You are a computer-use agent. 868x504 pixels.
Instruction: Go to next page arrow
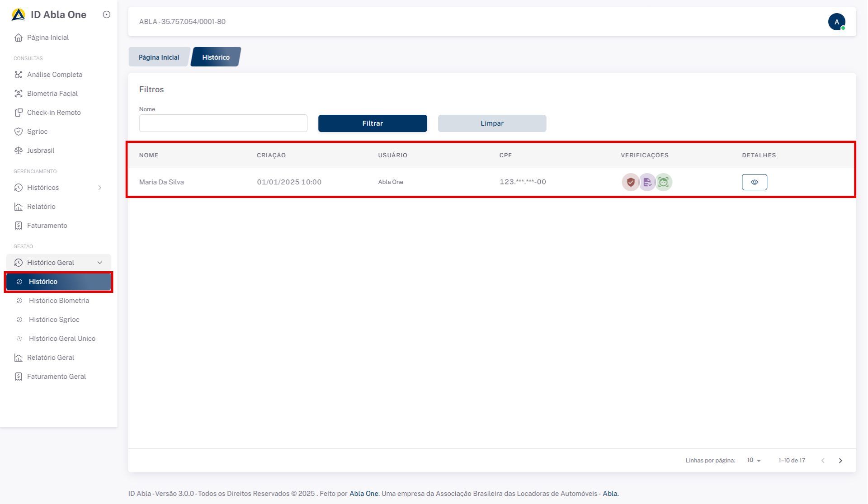pos(840,461)
